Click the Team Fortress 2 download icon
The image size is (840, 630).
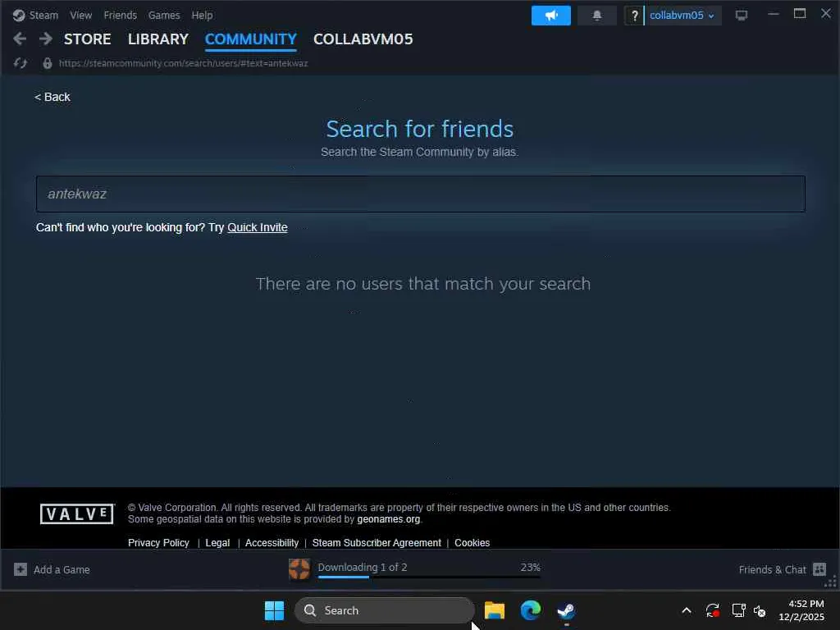click(x=299, y=569)
